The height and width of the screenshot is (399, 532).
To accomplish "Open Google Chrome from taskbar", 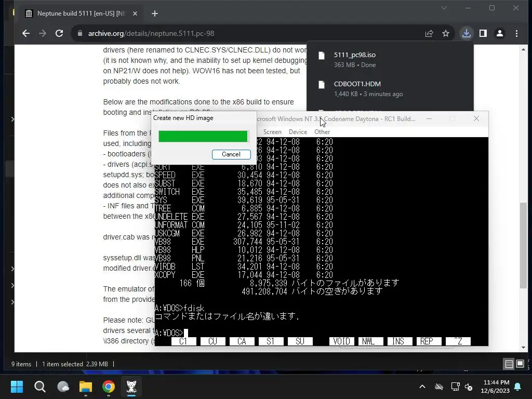I will (x=109, y=387).
